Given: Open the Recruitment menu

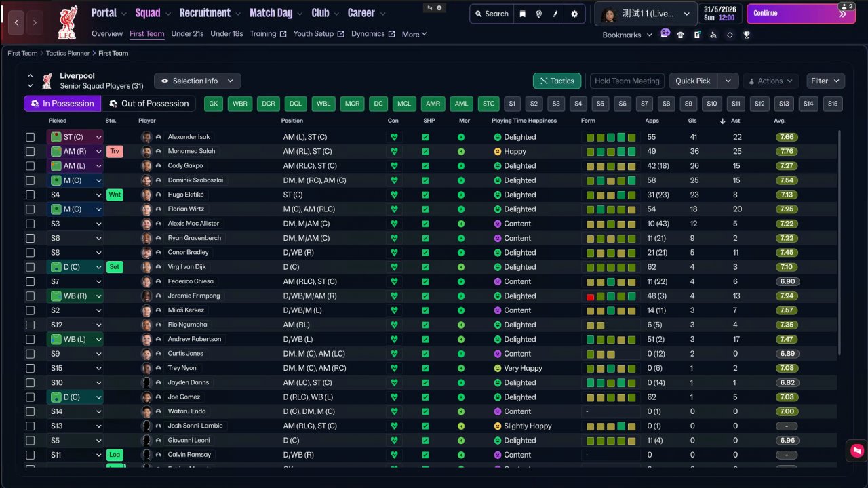Looking at the screenshot, I should (205, 13).
